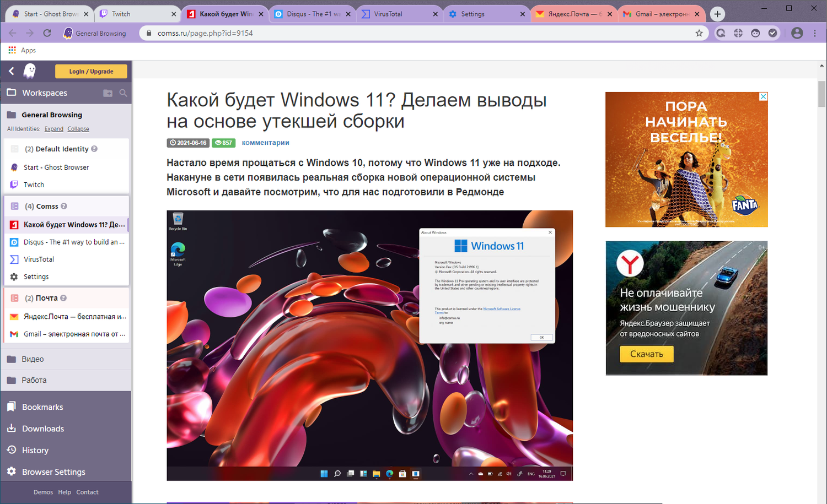Click the Fanta ad banner
The image size is (827, 504).
pyautogui.click(x=686, y=159)
